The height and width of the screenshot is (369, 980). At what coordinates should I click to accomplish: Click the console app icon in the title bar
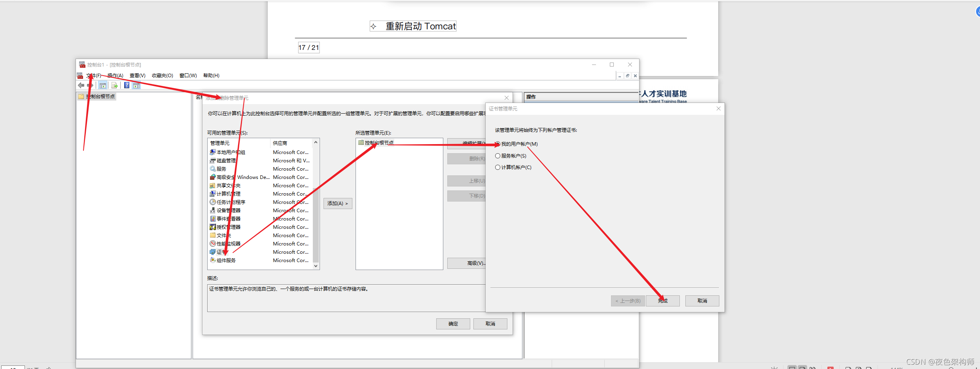(x=82, y=65)
